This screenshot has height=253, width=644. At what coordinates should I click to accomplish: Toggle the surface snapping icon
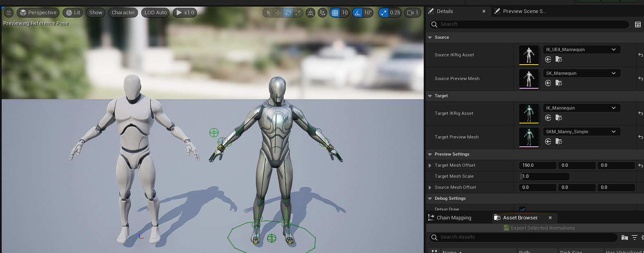[x=323, y=13]
